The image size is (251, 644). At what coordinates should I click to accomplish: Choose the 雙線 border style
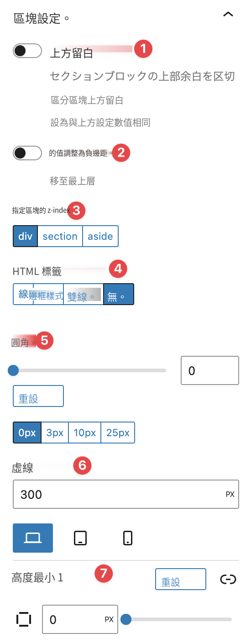pyautogui.click(x=84, y=295)
